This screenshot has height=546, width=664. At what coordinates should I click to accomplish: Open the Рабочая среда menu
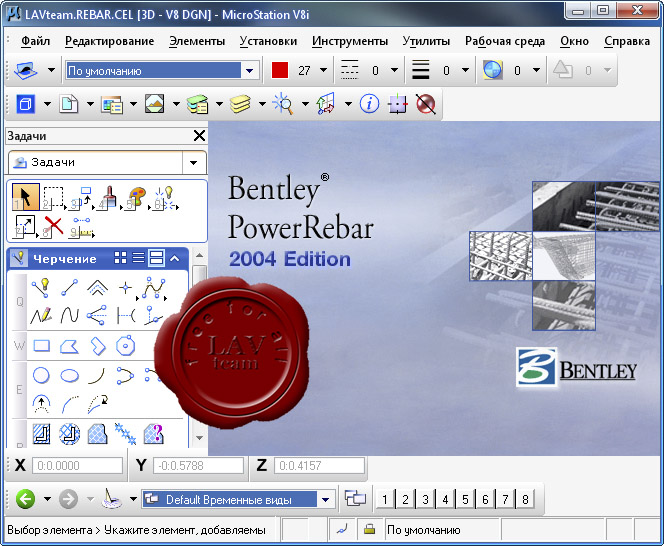pyautogui.click(x=505, y=41)
